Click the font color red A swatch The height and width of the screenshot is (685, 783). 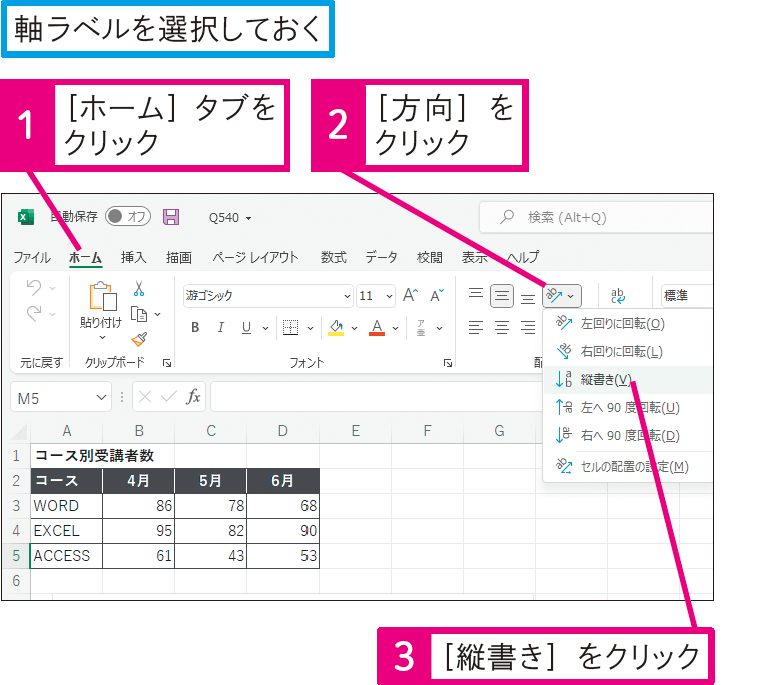click(x=377, y=327)
